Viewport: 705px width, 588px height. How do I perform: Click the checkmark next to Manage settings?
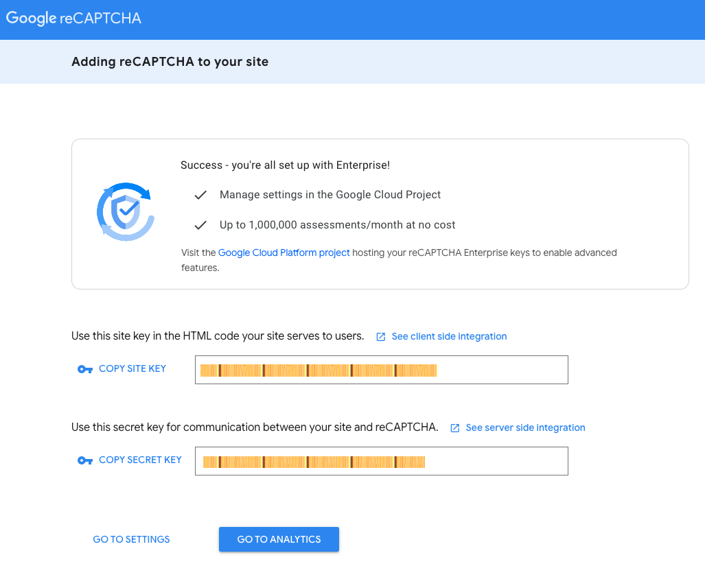(200, 195)
